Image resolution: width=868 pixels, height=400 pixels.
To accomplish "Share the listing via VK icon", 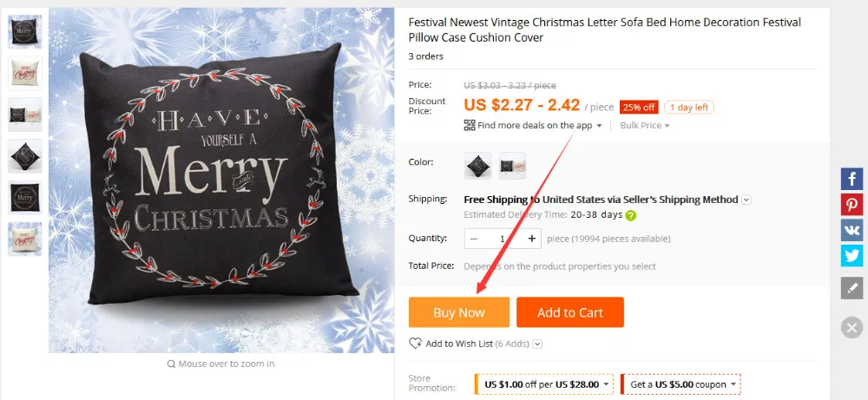I will pos(852,230).
